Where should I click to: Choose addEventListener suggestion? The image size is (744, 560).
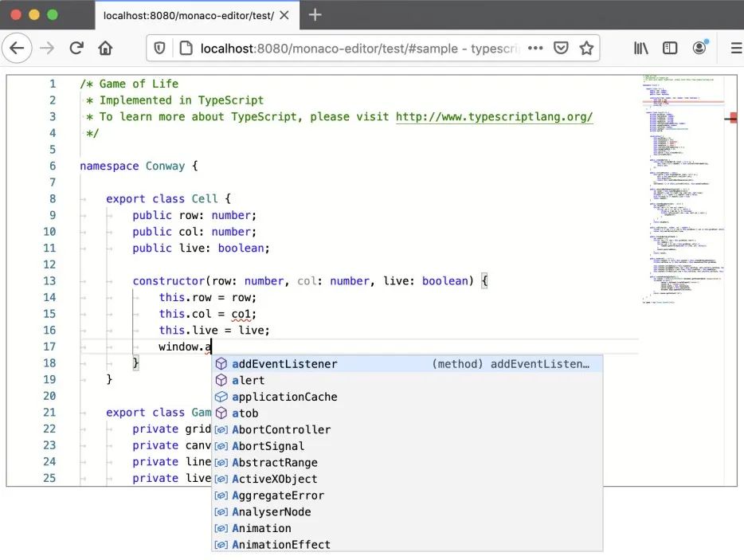click(x=407, y=364)
